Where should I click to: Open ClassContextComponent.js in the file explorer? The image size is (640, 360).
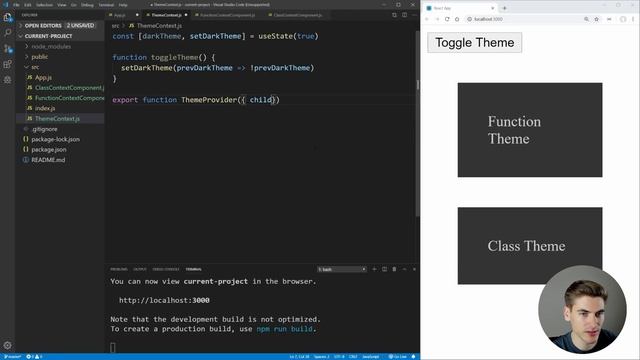point(60,88)
